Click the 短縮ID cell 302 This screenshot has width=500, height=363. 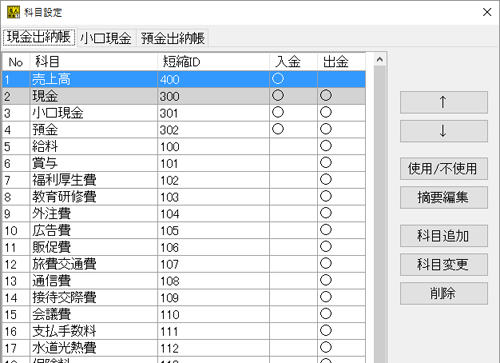pos(213,130)
